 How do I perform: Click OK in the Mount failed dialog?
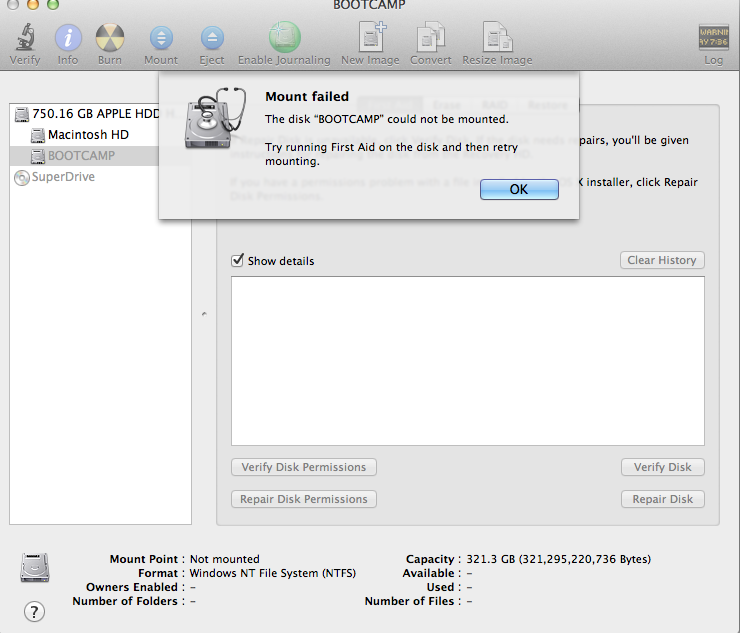pyautogui.click(x=519, y=189)
